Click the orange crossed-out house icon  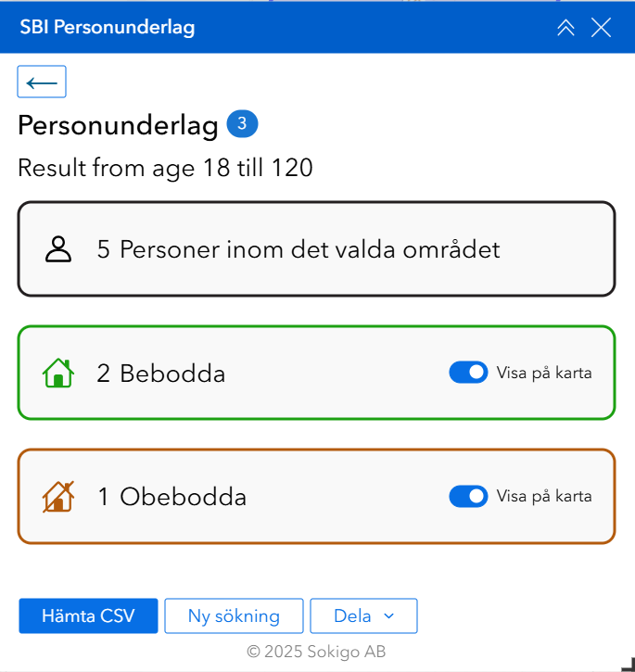57,497
